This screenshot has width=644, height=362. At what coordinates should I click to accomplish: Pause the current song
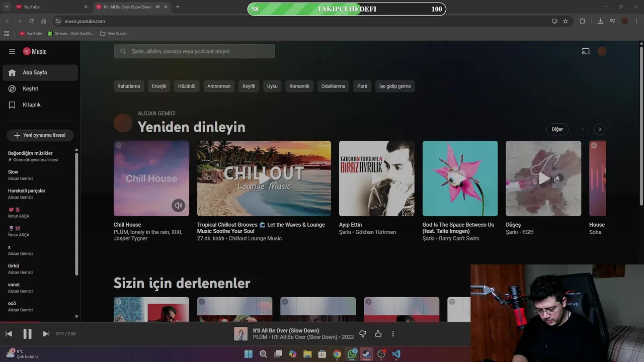pyautogui.click(x=27, y=334)
